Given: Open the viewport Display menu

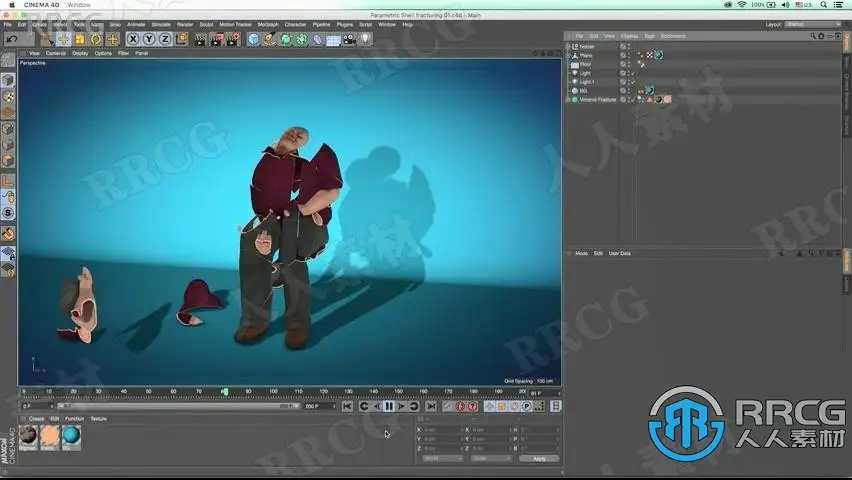Looking at the screenshot, I should (80, 53).
